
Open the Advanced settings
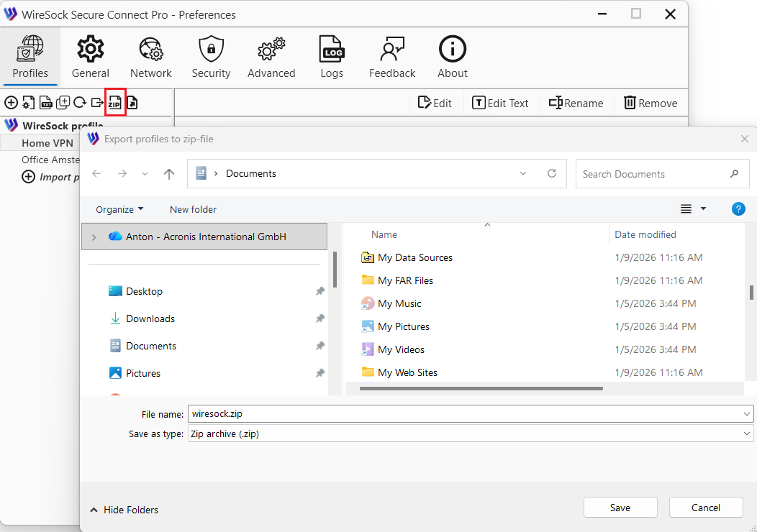pyautogui.click(x=271, y=56)
